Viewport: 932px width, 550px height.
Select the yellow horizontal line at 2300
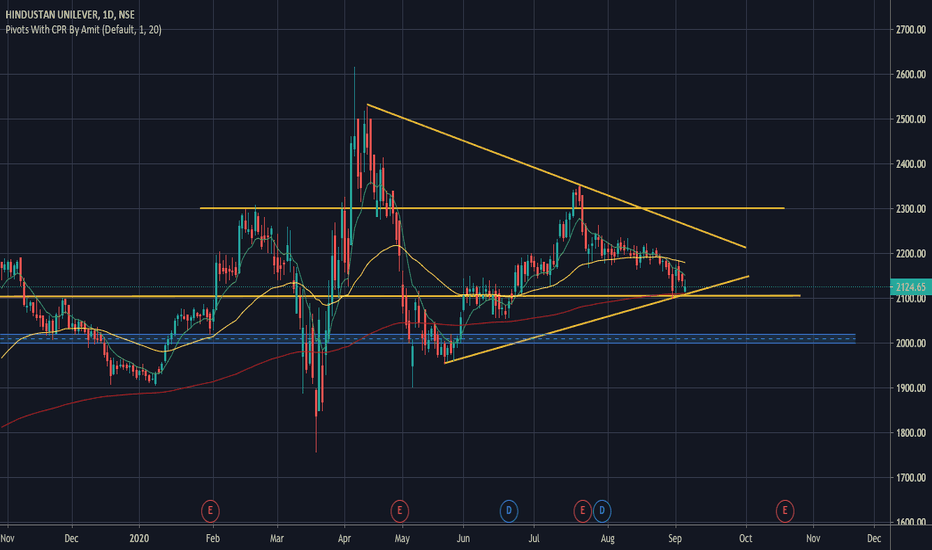point(492,208)
